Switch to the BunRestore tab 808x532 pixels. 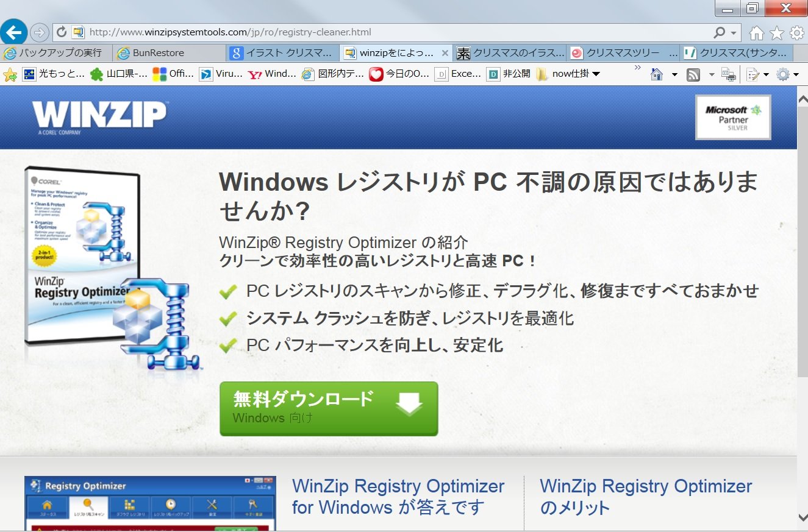[x=169, y=53]
